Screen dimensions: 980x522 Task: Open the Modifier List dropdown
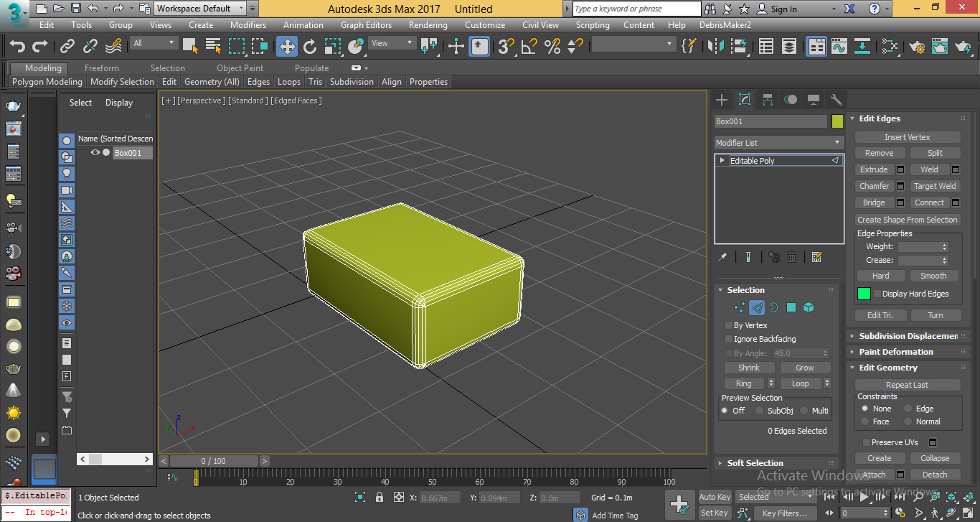778,142
